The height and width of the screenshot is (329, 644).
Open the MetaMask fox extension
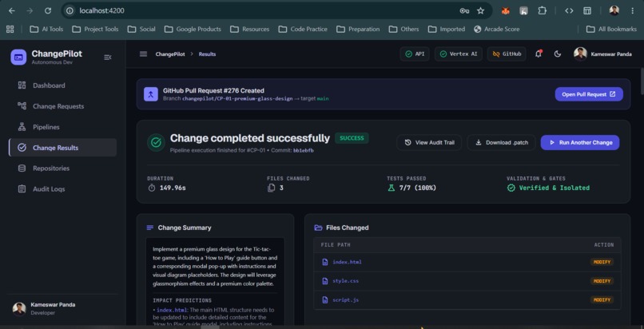point(506,11)
